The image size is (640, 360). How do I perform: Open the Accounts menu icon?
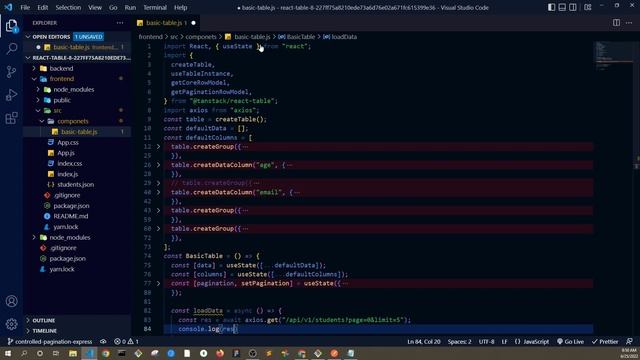(x=11, y=301)
